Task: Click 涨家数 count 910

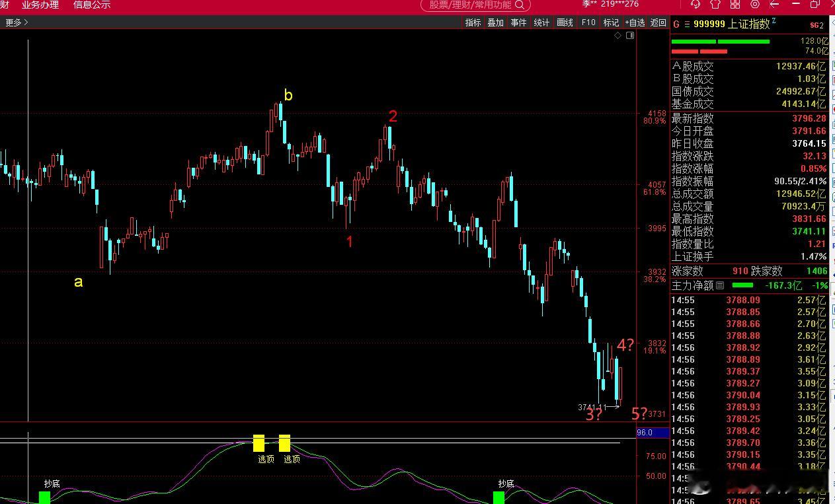Action: 740,271
